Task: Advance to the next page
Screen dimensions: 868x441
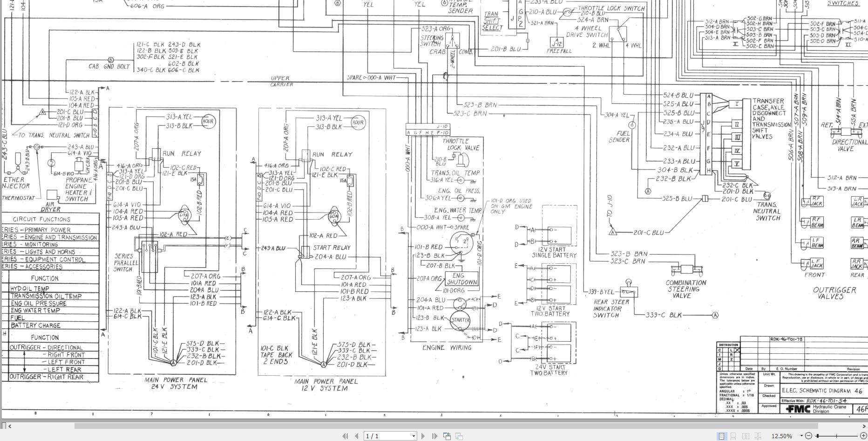Action: [x=423, y=435]
